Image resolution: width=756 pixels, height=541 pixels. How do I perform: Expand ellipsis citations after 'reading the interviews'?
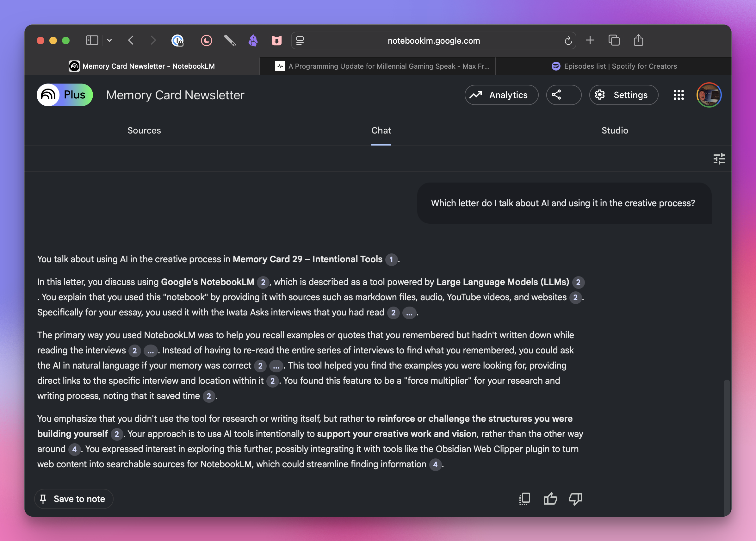pos(151,351)
